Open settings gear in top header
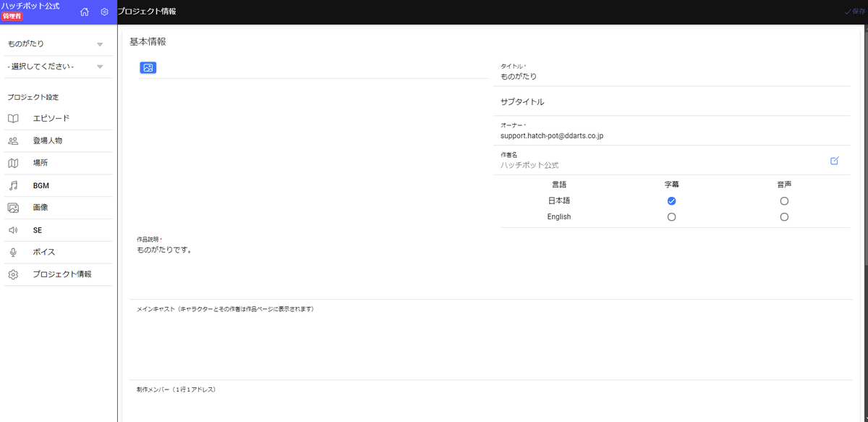 pos(104,12)
